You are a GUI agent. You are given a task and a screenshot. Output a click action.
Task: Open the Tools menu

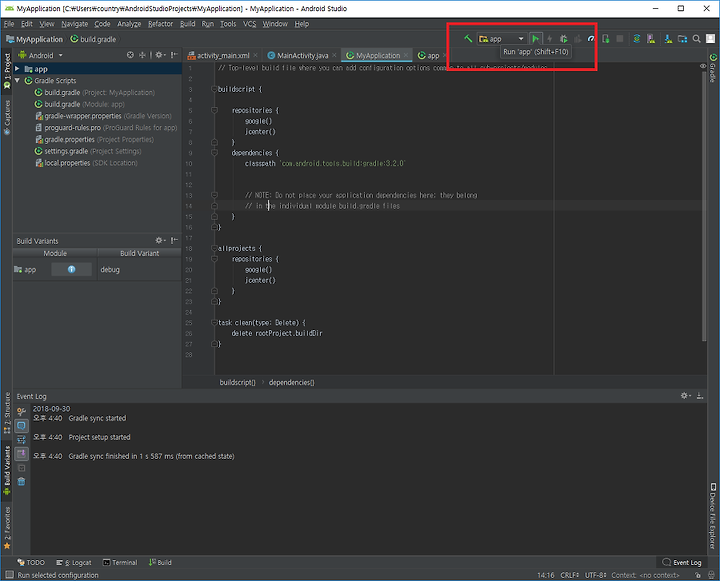228,24
